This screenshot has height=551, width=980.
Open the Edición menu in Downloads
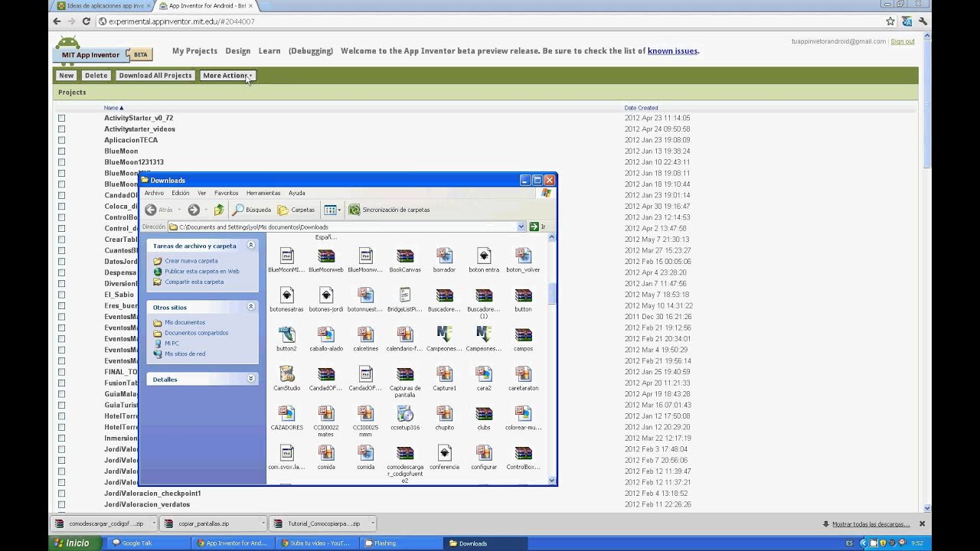(x=181, y=193)
